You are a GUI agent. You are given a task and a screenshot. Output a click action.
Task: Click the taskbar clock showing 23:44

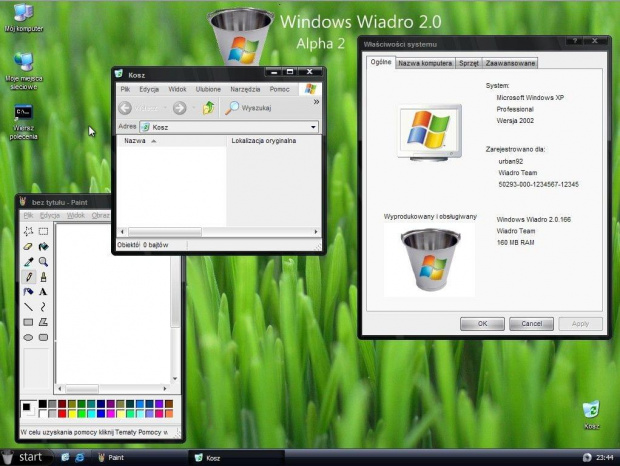605,458
